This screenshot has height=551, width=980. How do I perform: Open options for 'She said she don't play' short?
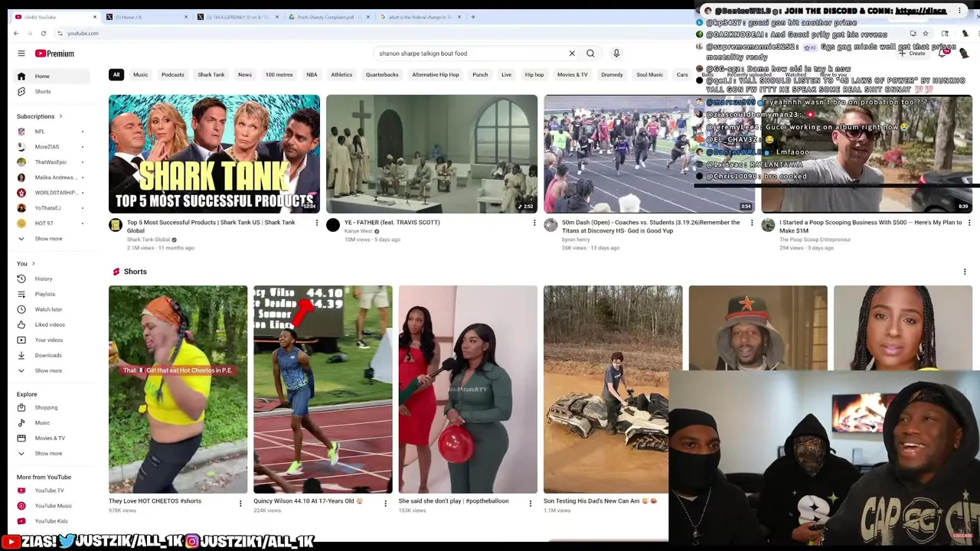click(x=530, y=504)
